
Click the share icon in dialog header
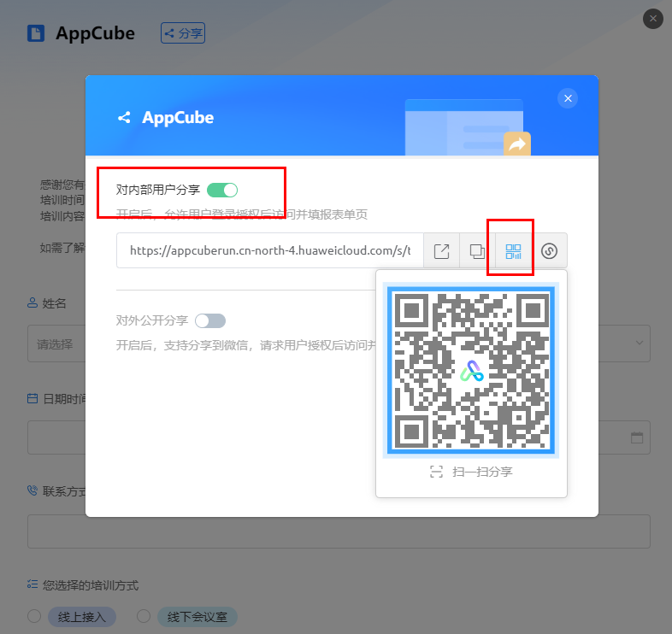124,117
